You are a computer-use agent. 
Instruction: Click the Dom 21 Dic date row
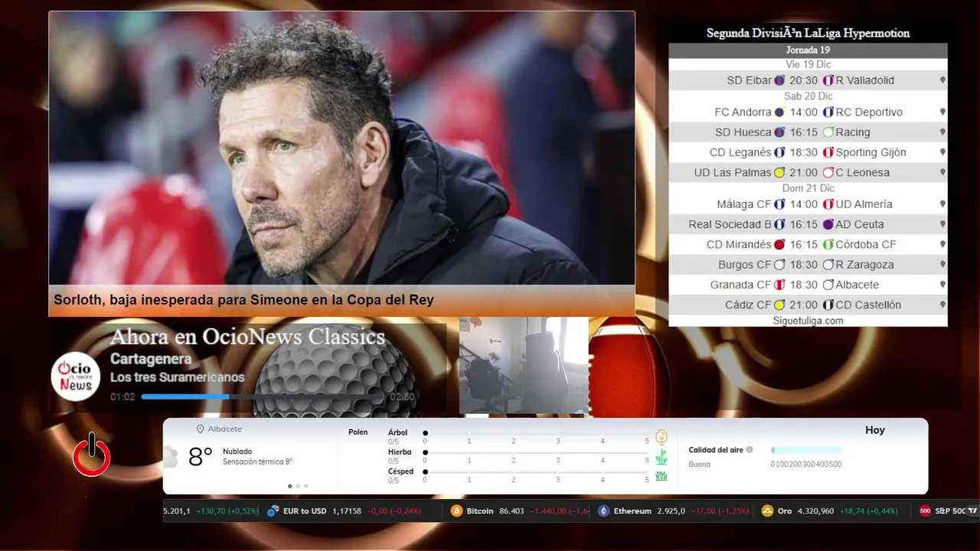tap(808, 188)
